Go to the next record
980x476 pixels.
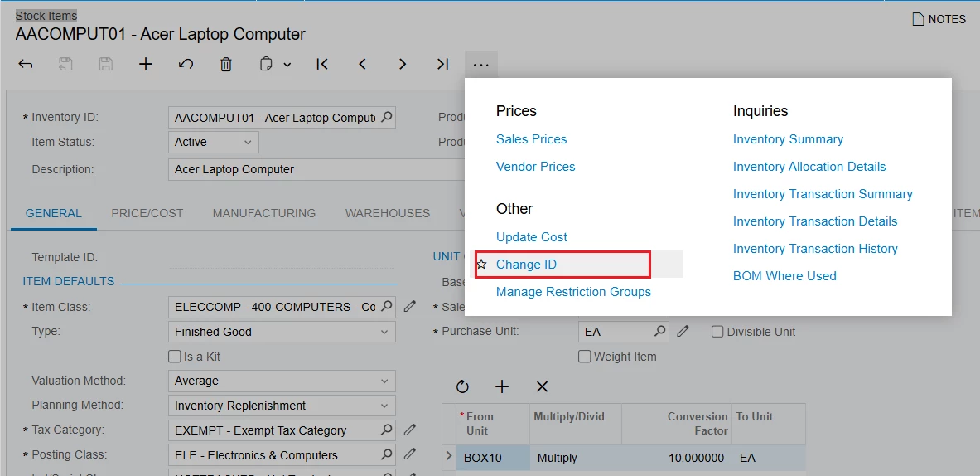pyautogui.click(x=403, y=64)
